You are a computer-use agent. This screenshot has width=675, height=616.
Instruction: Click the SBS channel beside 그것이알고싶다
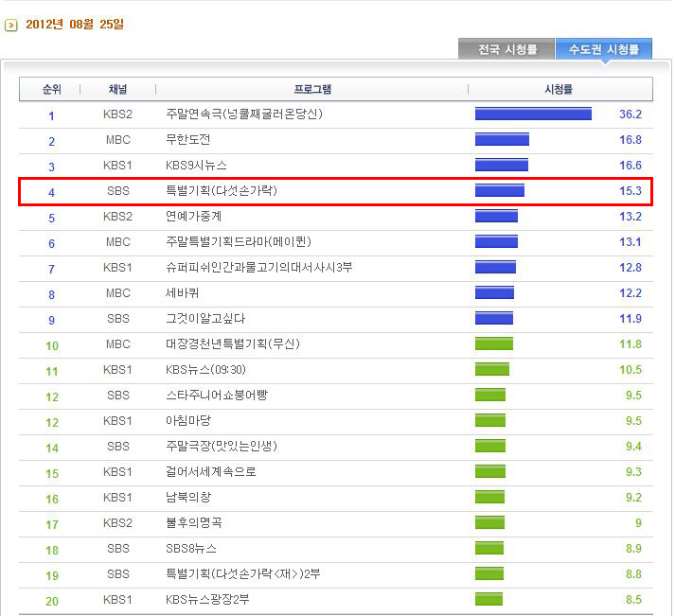(x=118, y=319)
